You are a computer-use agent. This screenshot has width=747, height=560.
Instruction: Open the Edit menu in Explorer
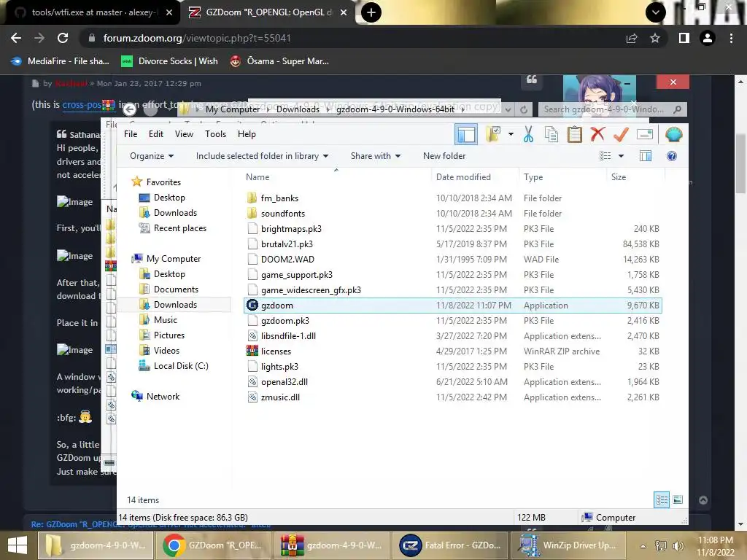(156, 134)
